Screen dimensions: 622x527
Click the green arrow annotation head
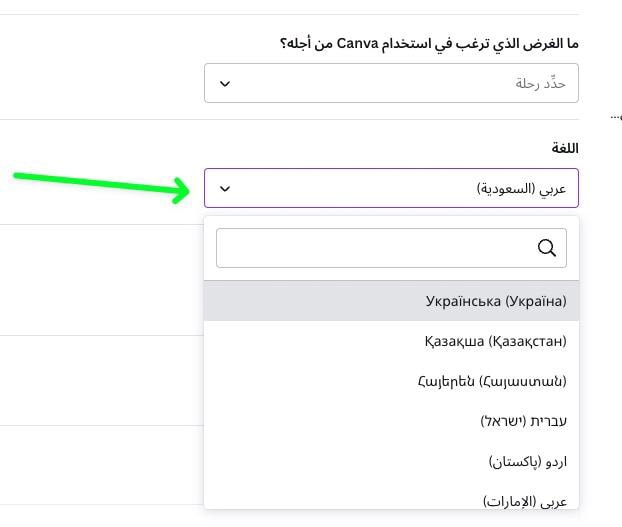coord(180,190)
